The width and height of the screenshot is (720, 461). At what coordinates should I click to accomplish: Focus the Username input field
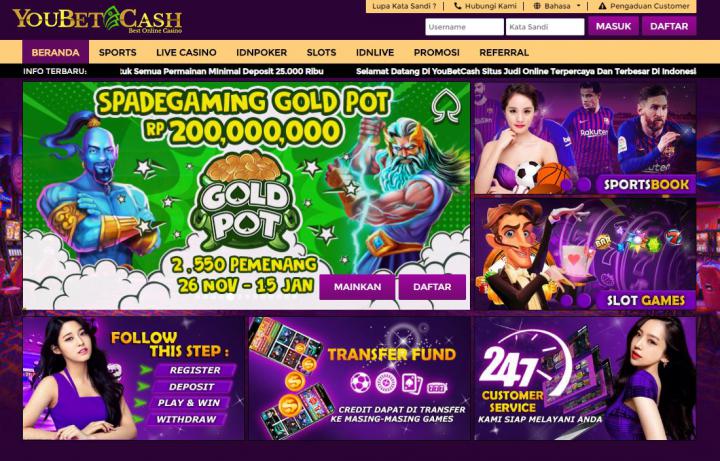(464, 27)
